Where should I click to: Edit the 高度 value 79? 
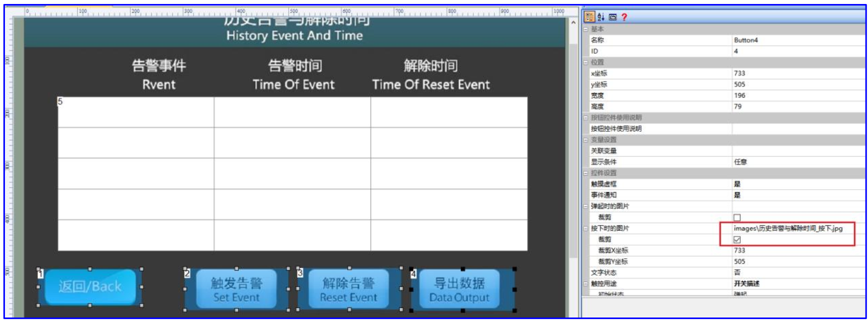(798, 107)
